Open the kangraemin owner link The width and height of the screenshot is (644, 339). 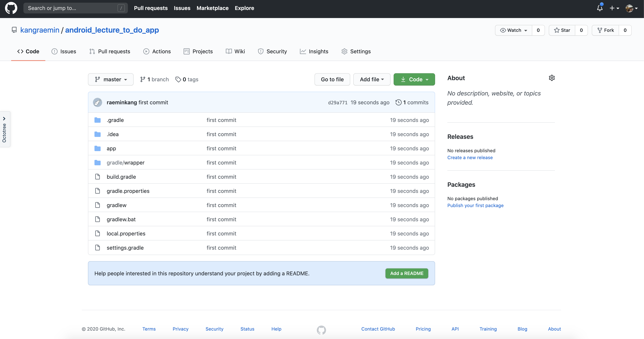[x=40, y=30]
